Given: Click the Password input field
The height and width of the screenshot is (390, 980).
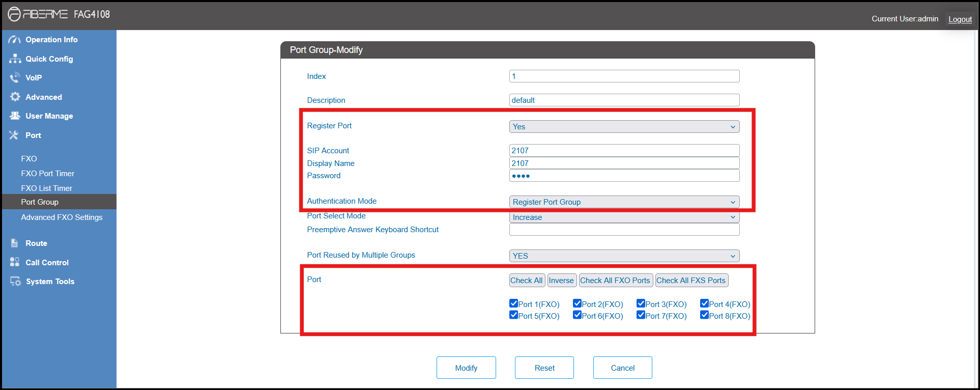Looking at the screenshot, I should 624,176.
